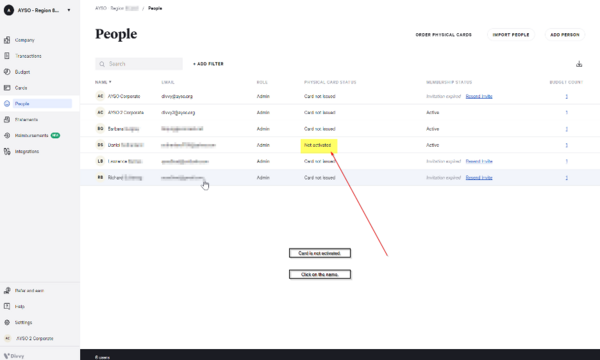Open the Help icon in sidebar
The width and height of the screenshot is (600, 360).
click(x=7, y=306)
